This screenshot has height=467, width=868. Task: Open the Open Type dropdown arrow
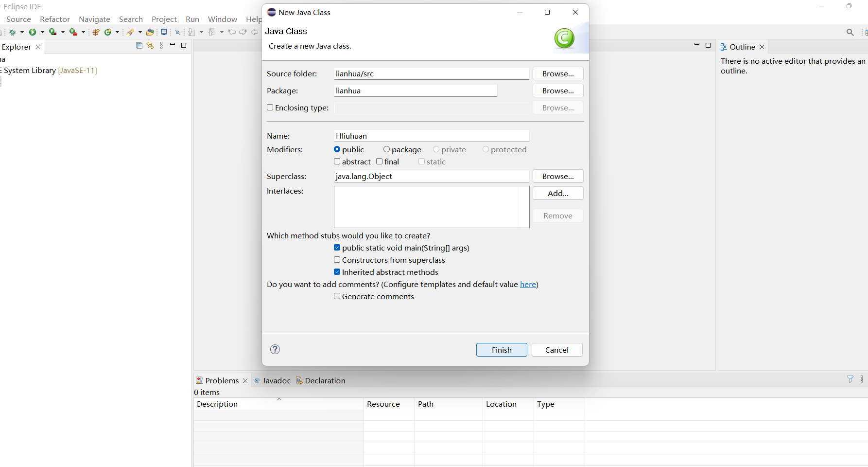pyautogui.click(x=140, y=32)
